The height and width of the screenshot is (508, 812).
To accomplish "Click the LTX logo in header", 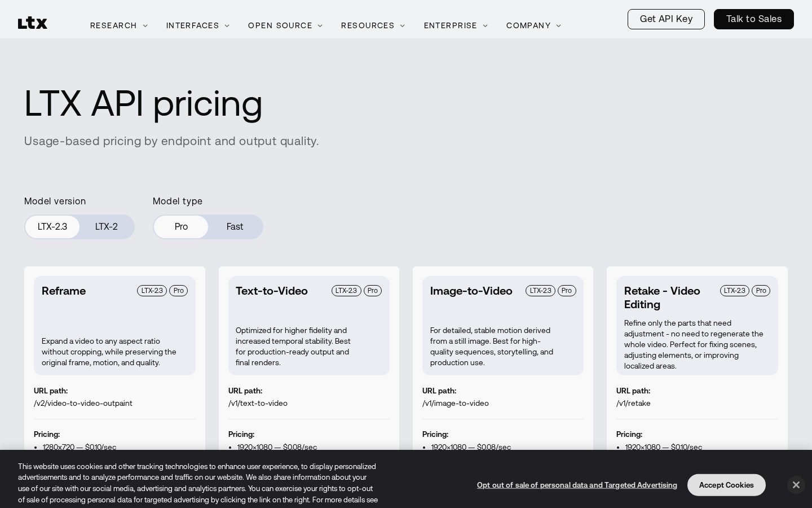I will (x=33, y=23).
